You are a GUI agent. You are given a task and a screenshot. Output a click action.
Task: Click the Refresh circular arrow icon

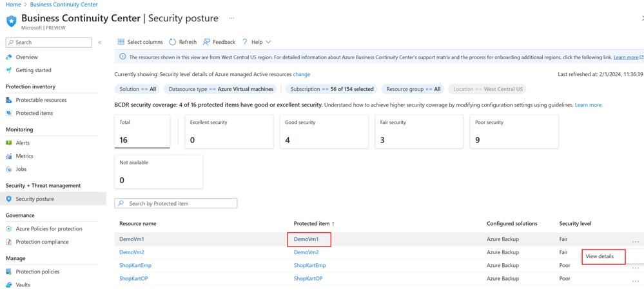pos(173,42)
